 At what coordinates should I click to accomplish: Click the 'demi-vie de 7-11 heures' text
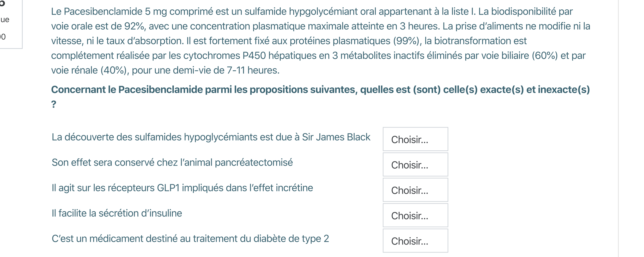pyautogui.click(x=225, y=70)
